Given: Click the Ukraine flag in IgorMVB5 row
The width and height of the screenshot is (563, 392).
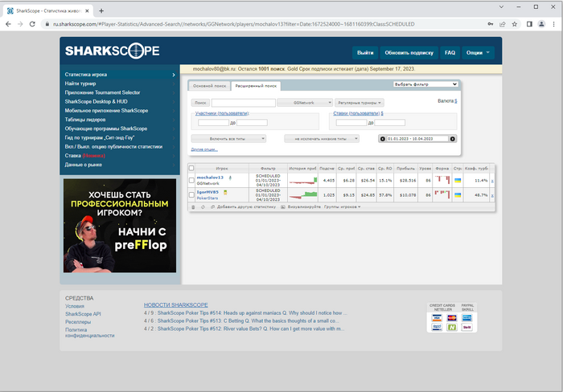Looking at the screenshot, I should pos(458,195).
